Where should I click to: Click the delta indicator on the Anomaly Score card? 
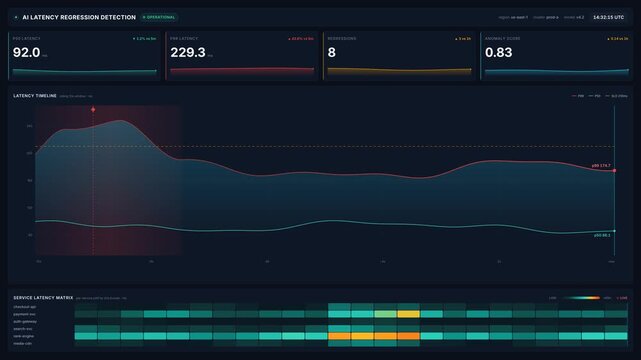tap(618, 39)
